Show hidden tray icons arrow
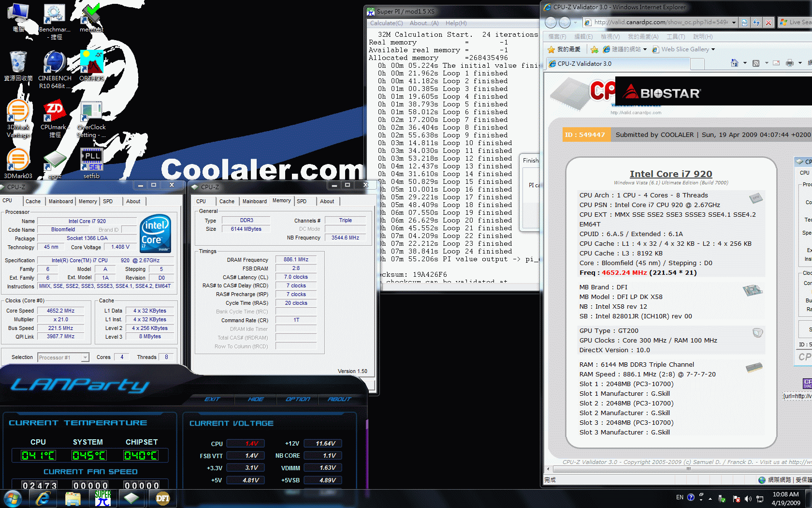The width and height of the screenshot is (812, 508). pyautogui.click(x=710, y=499)
